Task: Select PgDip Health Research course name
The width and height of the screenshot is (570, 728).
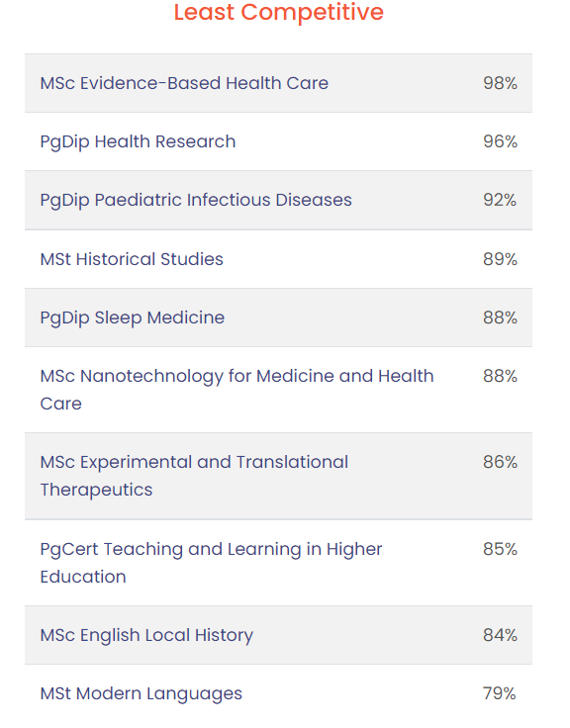Action: 138,142
